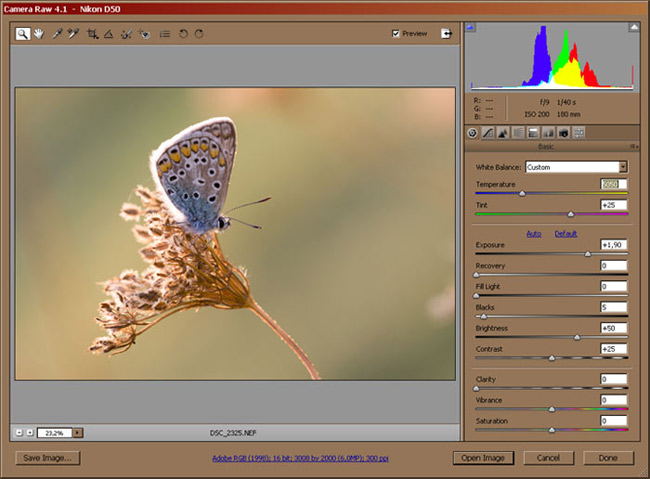Click the Recovery value field
Screen dimensions: 650x479
pyautogui.click(x=614, y=265)
